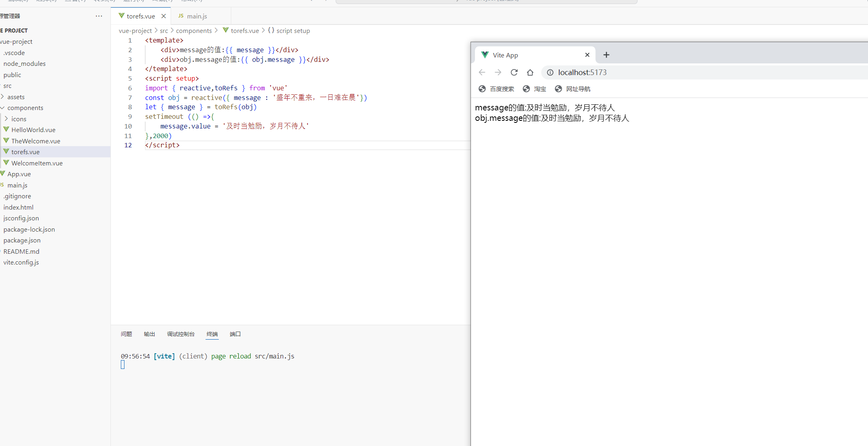Open App.vue in the explorer

tap(19, 174)
